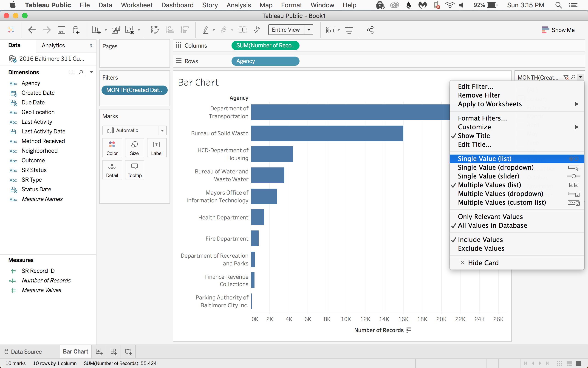Click the Clear Sheet icon
This screenshot has height=368, width=588.
pyautogui.click(x=130, y=30)
